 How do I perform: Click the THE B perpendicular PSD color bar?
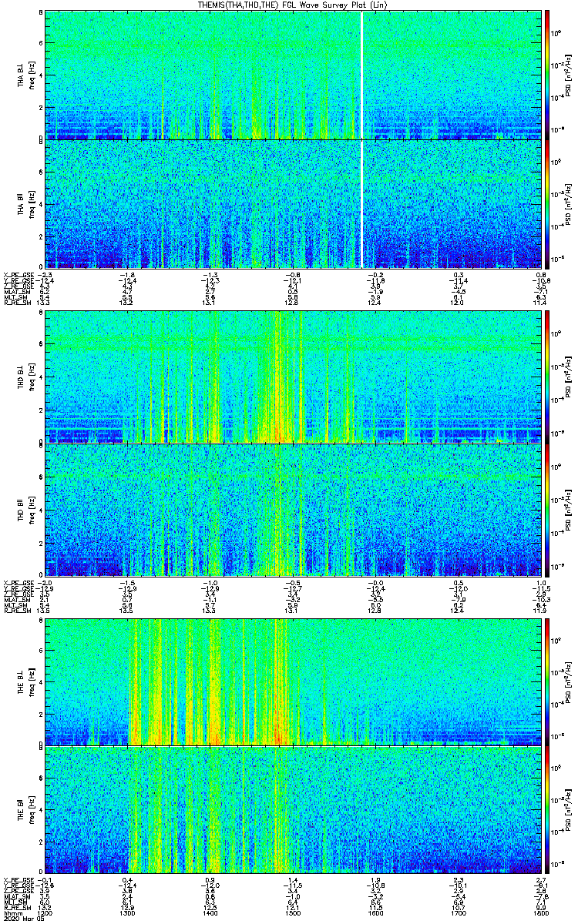(547, 681)
